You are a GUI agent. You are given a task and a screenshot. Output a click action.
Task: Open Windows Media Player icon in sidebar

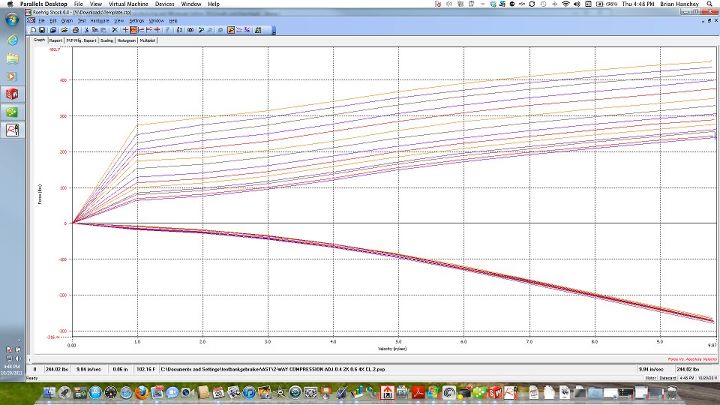tap(12, 76)
